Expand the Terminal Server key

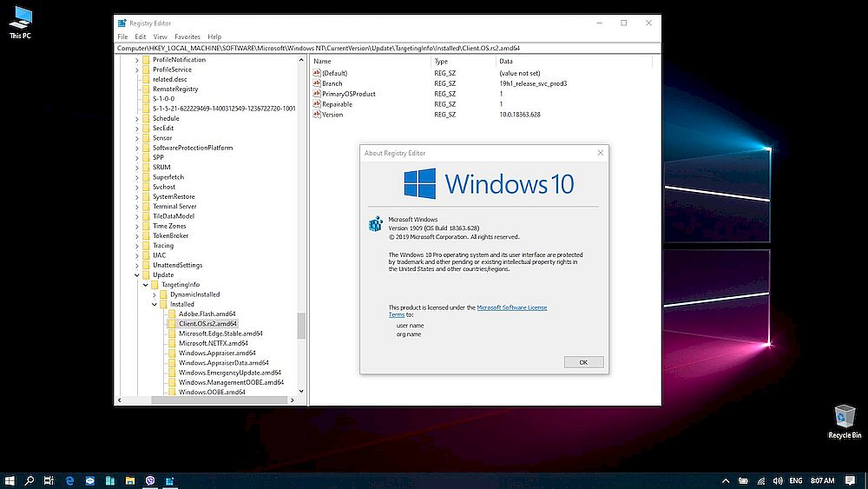(137, 207)
